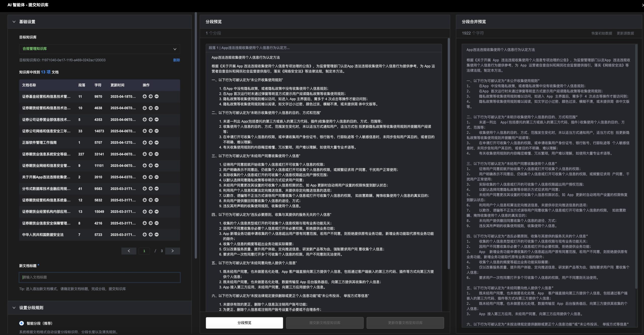644x335 pixels.
Task: Click the left settings panel scrollbar
Action: (196, 135)
